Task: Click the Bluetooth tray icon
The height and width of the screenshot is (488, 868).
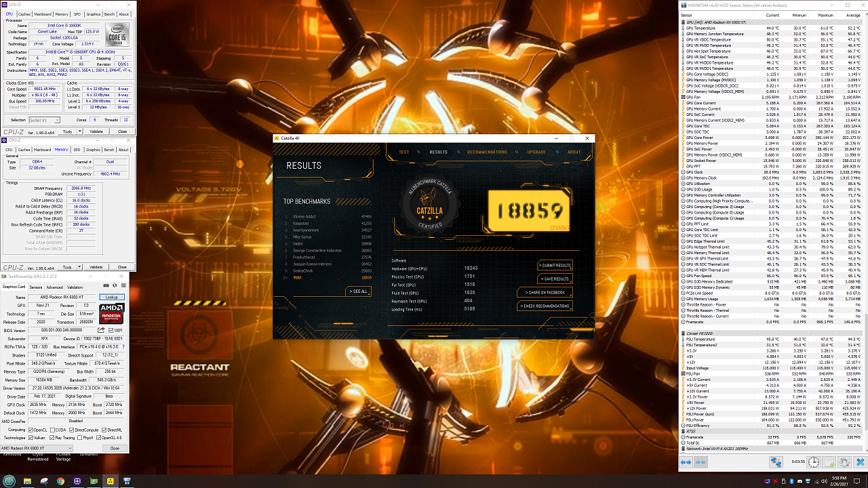Action: click(x=791, y=481)
